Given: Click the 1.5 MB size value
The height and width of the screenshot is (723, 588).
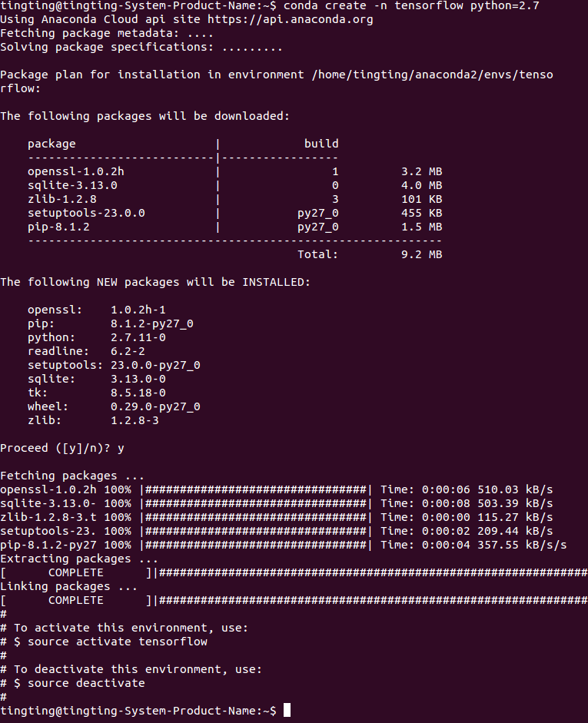Looking at the screenshot, I should [x=421, y=227].
